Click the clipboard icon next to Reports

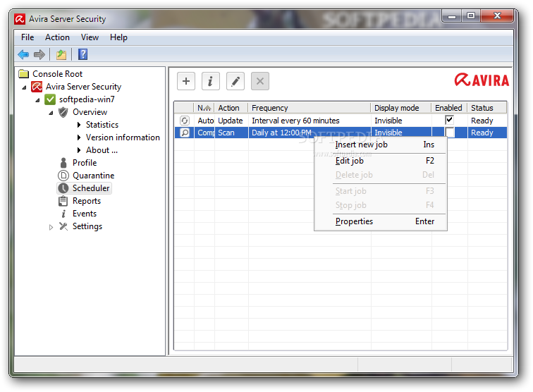(63, 201)
